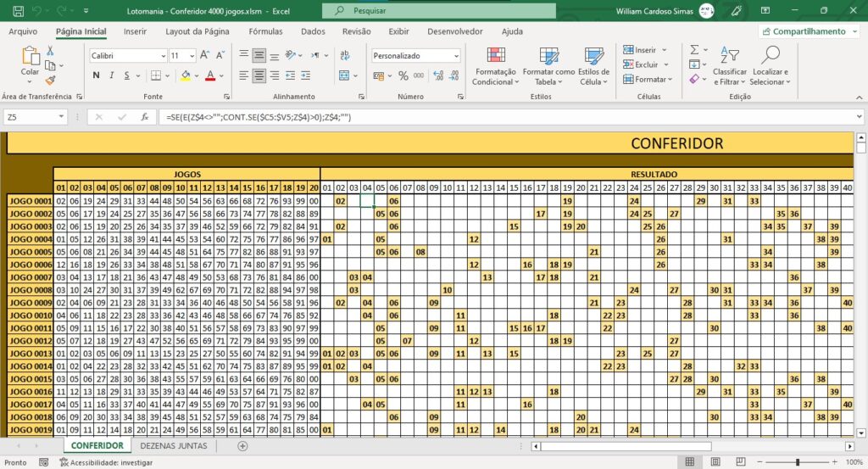Switch to the Layout da Página tab
The width and height of the screenshot is (868, 469).
197,31
